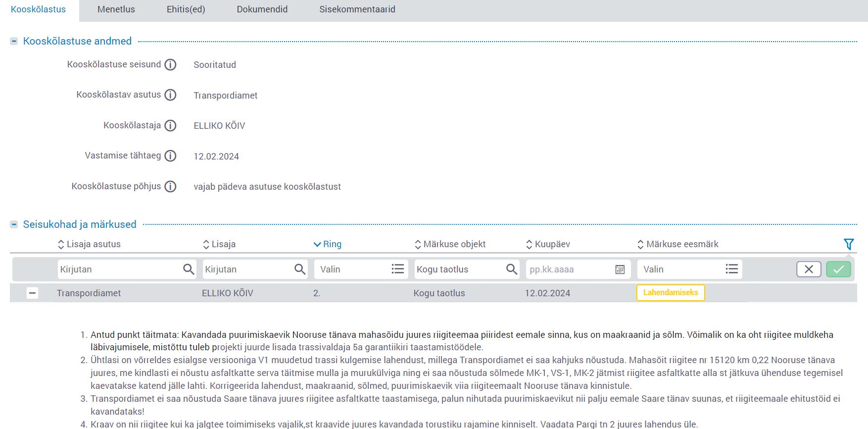This screenshot has width=868, height=429.
Task: Click the search icon in Lisaja asutus filter
Action: point(189,269)
